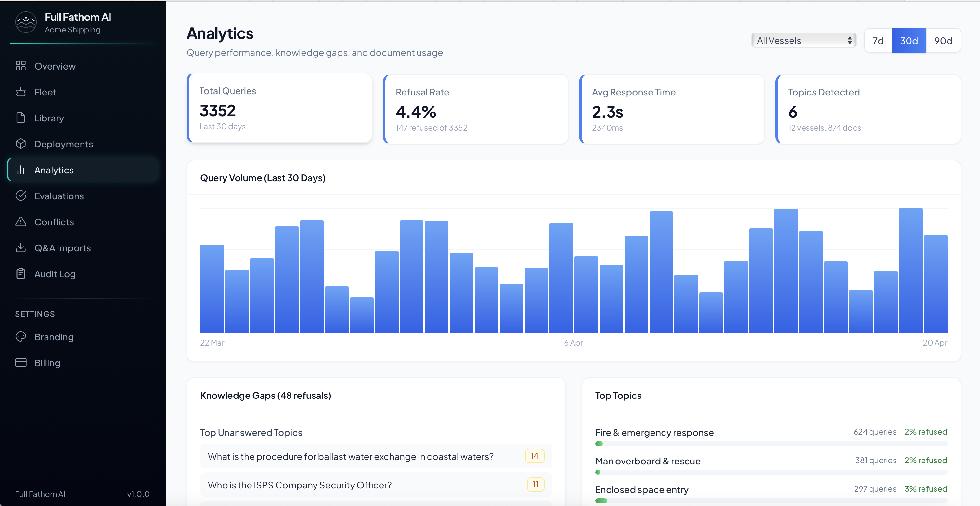Switch time range to 7d
This screenshot has height=506, width=980.
(878, 40)
